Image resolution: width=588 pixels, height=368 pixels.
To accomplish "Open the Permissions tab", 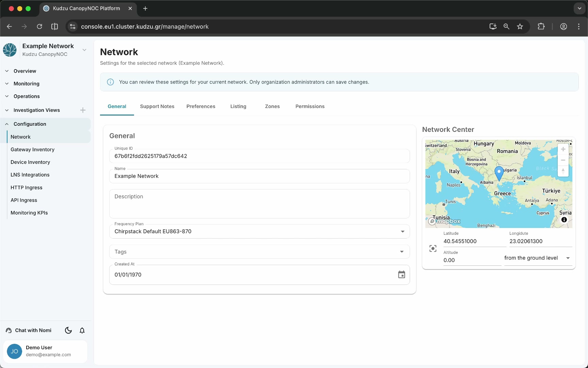I will [310, 106].
